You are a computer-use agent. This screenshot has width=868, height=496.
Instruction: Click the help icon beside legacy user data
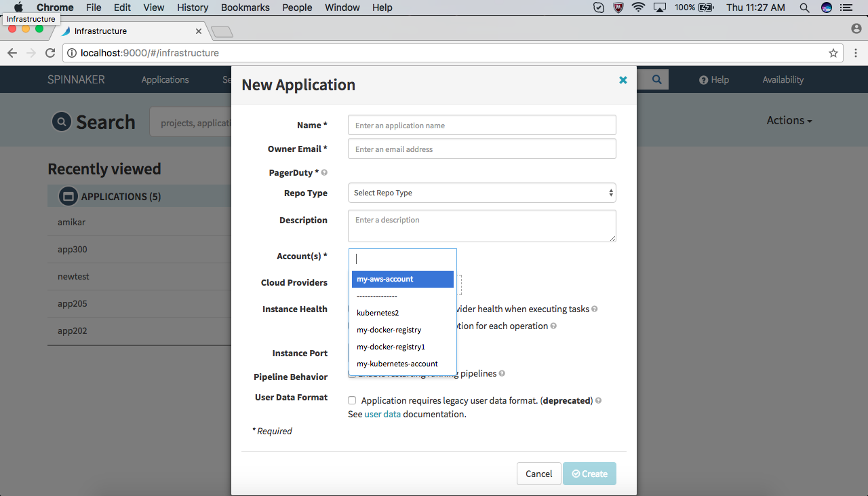(599, 400)
